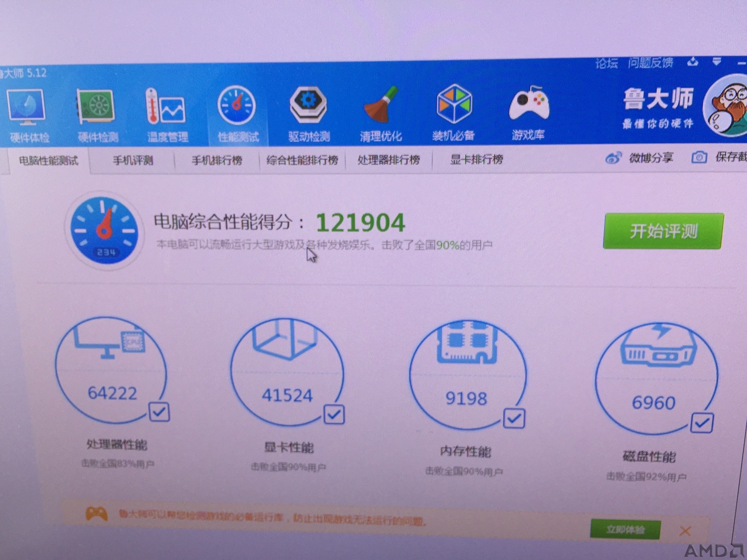Open the 温度管理 temperature management icon
747x560 pixels.
pyautogui.click(x=165, y=107)
